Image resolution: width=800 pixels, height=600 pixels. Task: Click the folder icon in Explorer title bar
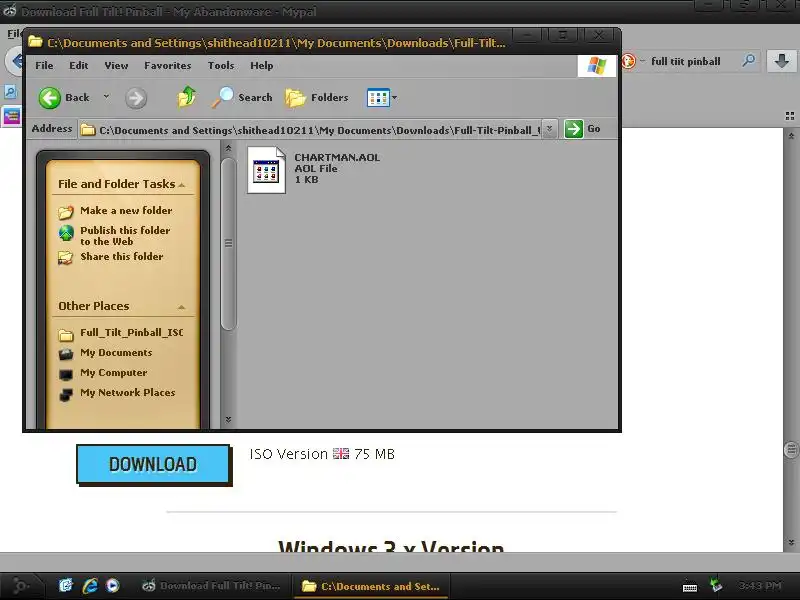tap(35, 41)
